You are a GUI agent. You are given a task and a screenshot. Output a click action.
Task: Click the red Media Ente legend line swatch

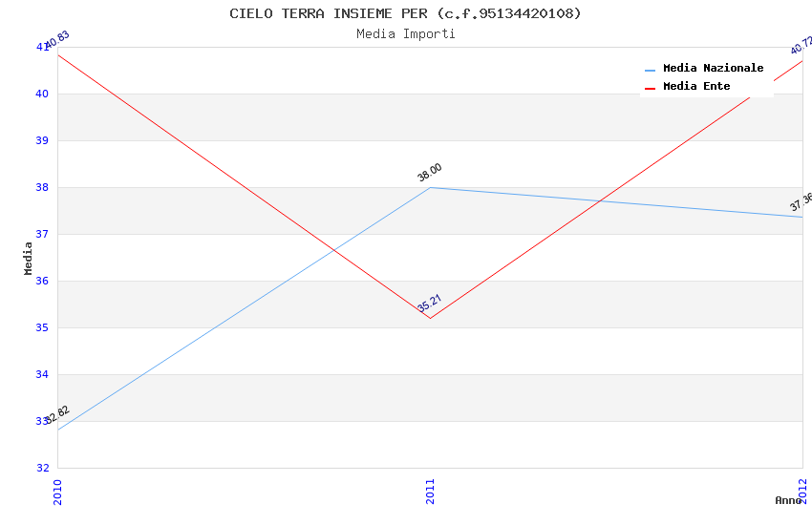point(651,88)
